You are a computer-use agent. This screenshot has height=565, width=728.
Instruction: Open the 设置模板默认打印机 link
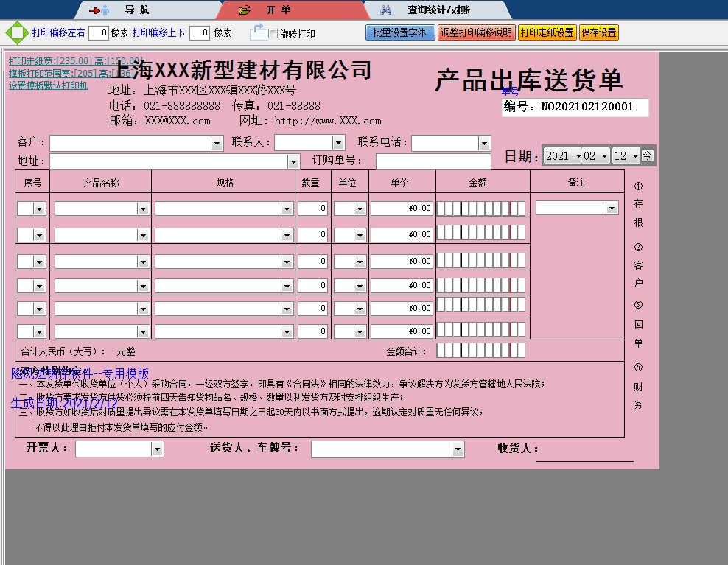[49, 85]
